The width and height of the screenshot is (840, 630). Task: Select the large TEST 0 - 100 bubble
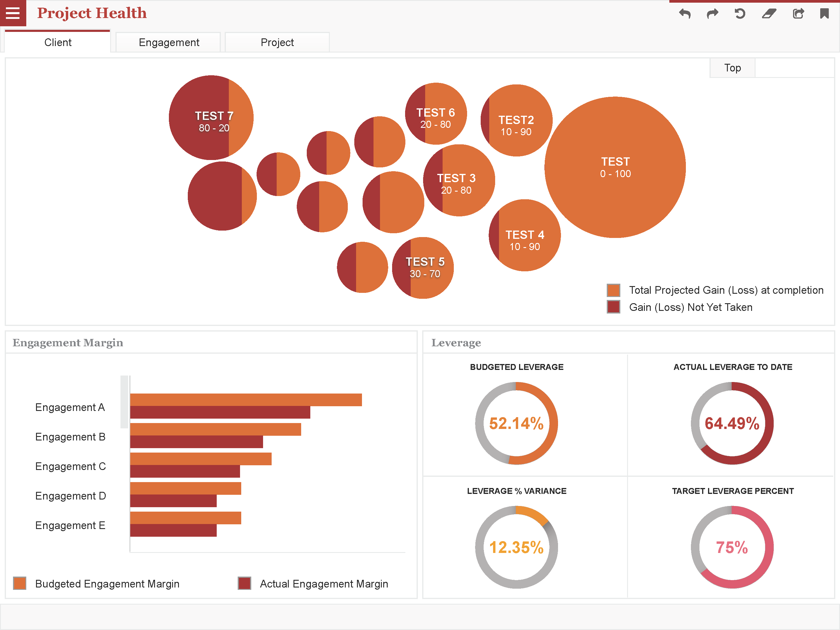coord(615,167)
